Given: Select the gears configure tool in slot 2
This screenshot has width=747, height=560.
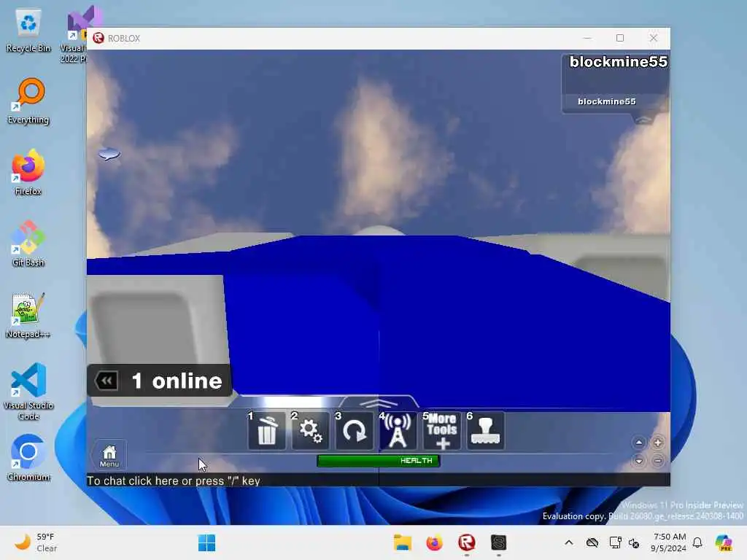Looking at the screenshot, I should [310, 430].
